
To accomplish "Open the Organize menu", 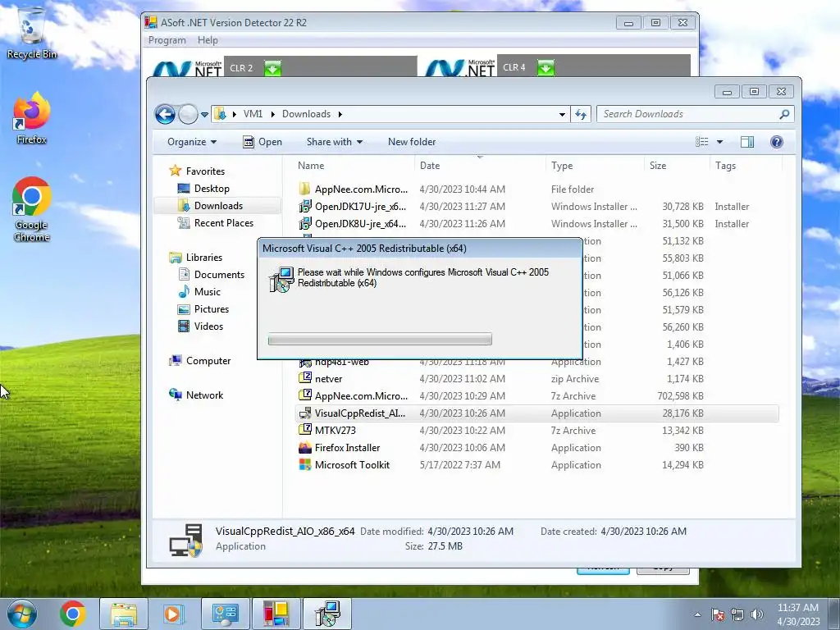I will (192, 142).
